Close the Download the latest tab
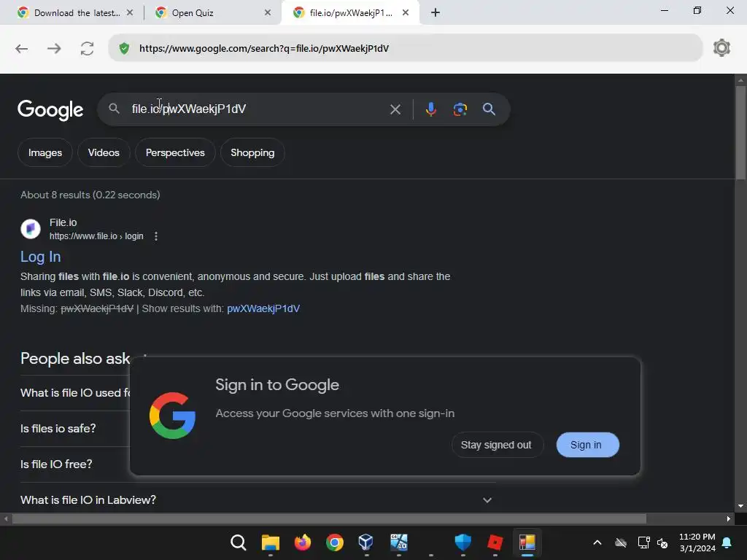The height and width of the screenshot is (560, 747). point(130,13)
